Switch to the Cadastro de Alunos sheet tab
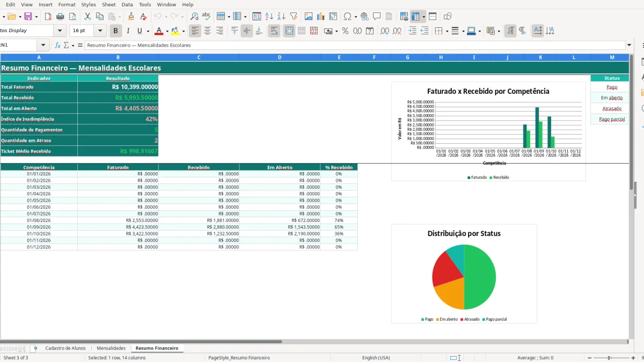The height and width of the screenshot is (362, 644). 65,348
